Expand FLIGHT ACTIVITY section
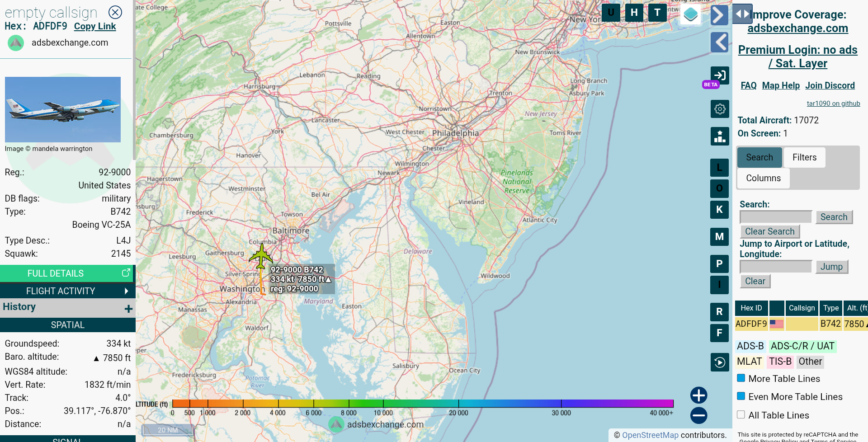The height and width of the screenshot is (442, 868). [67, 291]
